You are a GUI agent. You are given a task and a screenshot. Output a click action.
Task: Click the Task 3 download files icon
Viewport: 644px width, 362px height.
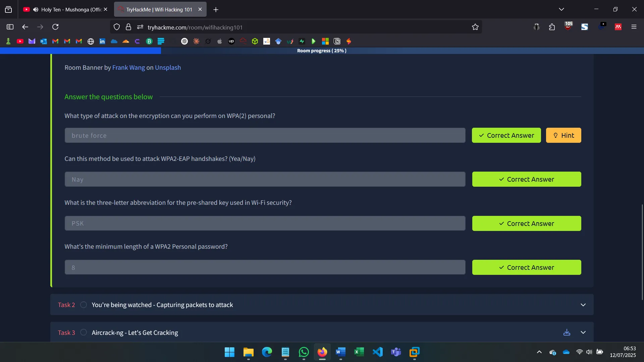coord(567,333)
